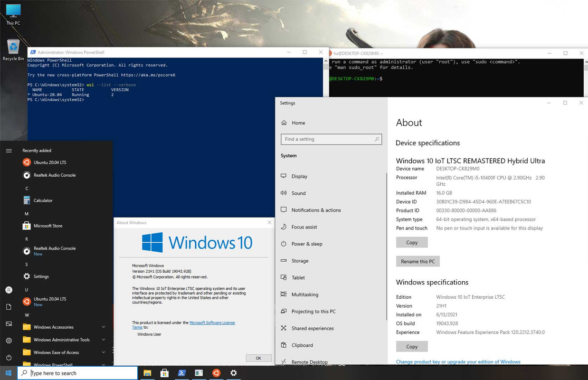The height and width of the screenshot is (380, 588).
Task: Open This PC desktop icon
Action: (x=13, y=14)
